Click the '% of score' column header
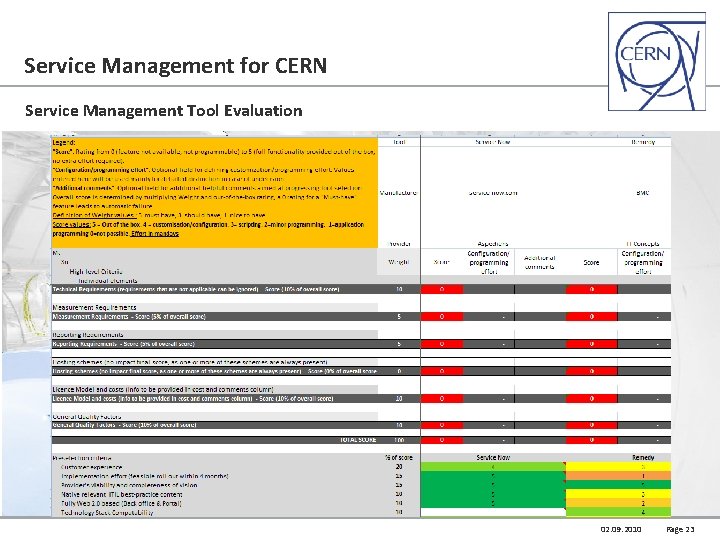This screenshot has height=540, width=720. (x=399, y=458)
